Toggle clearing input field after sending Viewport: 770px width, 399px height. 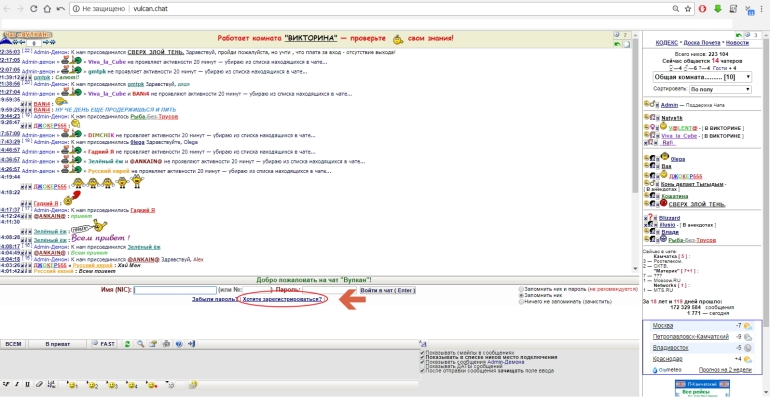pyautogui.click(x=422, y=371)
